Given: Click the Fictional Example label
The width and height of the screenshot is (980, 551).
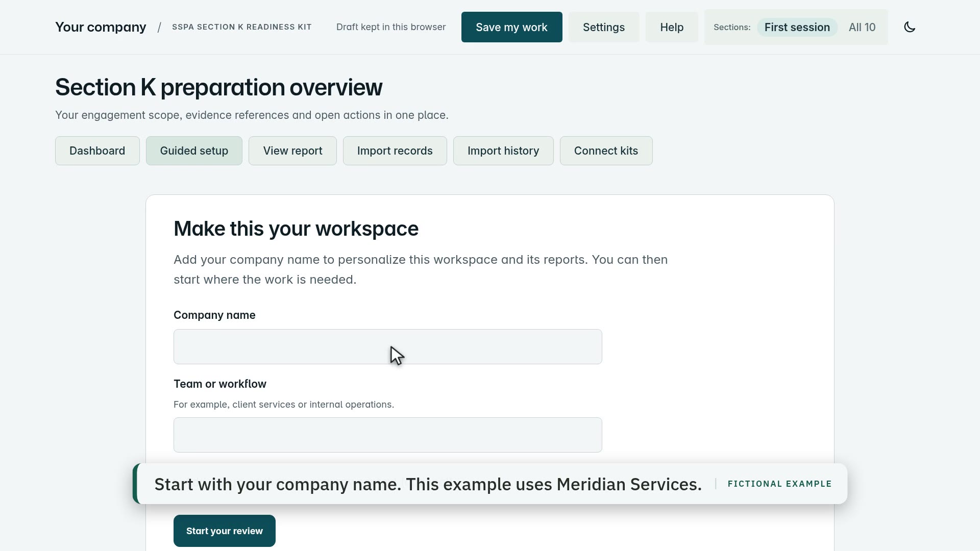Looking at the screenshot, I should (x=779, y=484).
